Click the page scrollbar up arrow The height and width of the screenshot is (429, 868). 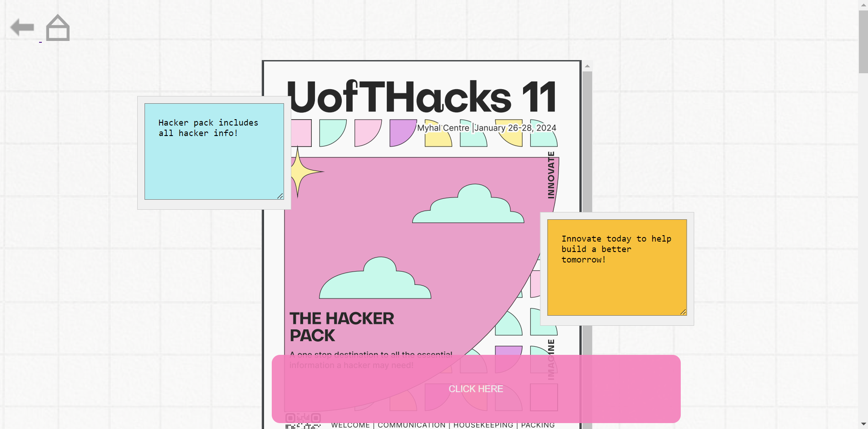point(863,5)
